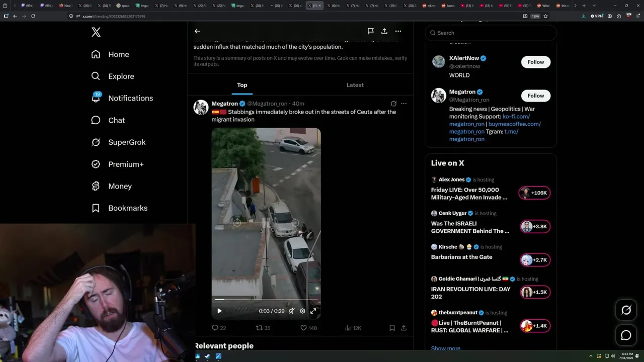Toggle the browser VPN button
The width and height of the screenshot is (644, 362).
coord(597,16)
